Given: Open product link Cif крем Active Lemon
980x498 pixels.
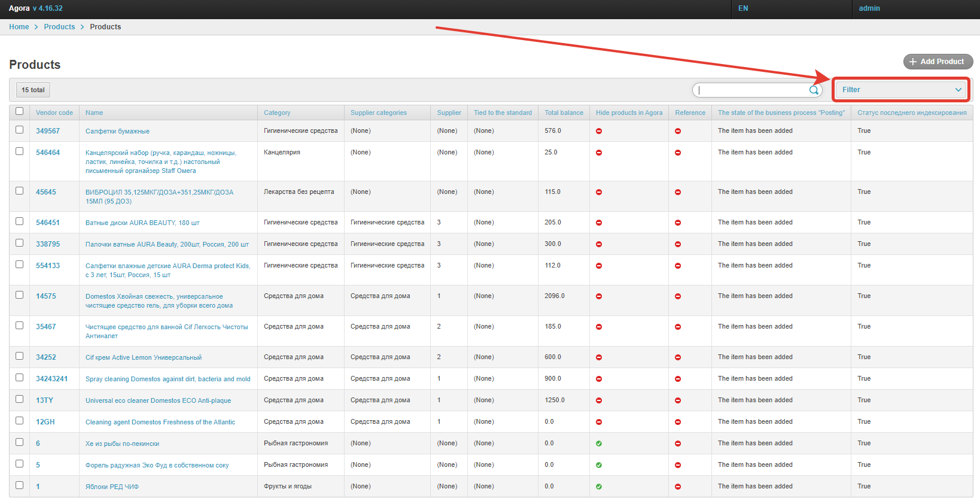Looking at the screenshot, I should [144, 357].
